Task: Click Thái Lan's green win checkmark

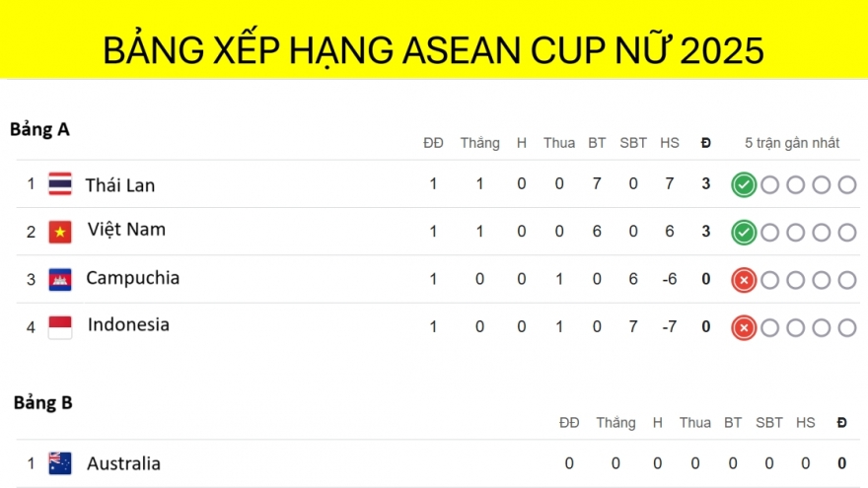Action: [744, 184]
